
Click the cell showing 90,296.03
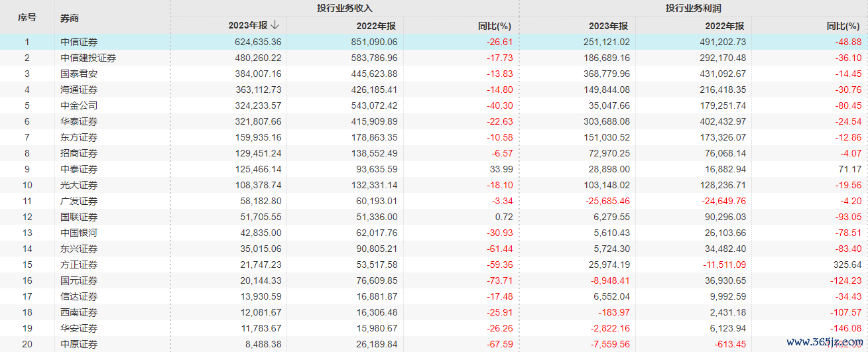[725, 217]
